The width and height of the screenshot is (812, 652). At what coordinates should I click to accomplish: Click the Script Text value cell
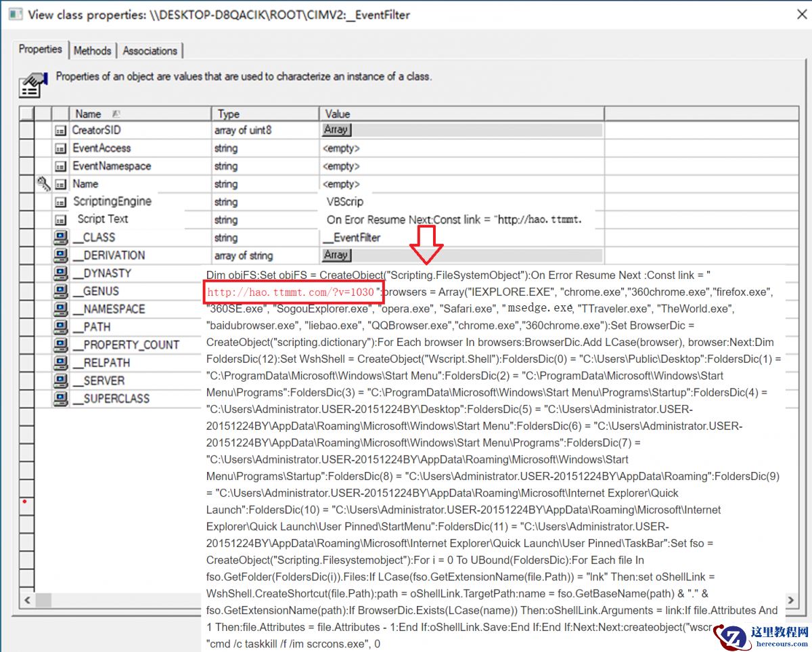(x=455, y=220)
